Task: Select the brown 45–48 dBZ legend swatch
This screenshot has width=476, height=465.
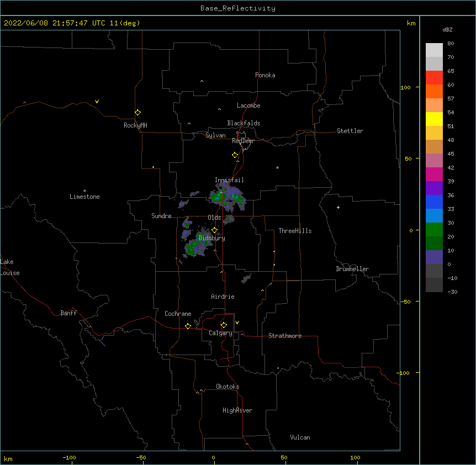Action: [434, 146]
